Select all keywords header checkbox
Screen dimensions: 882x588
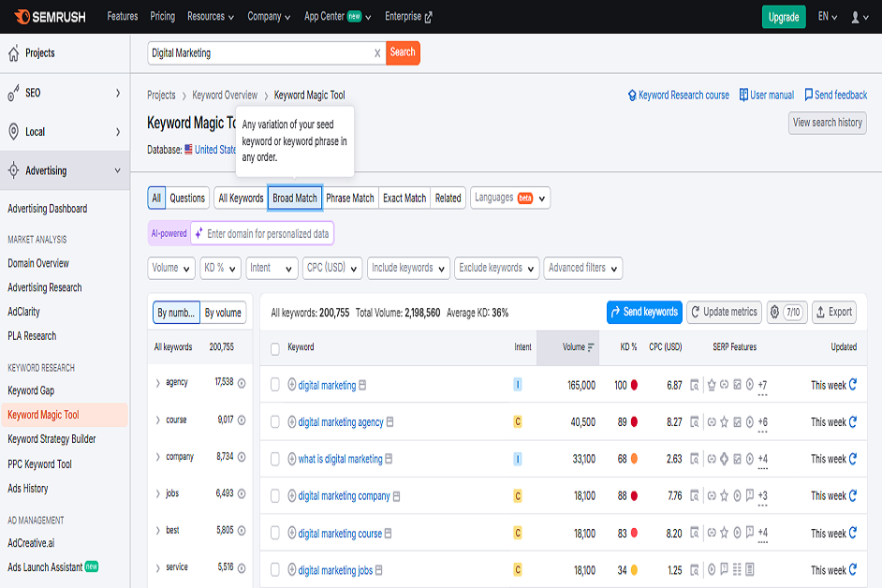pos(275,349)
